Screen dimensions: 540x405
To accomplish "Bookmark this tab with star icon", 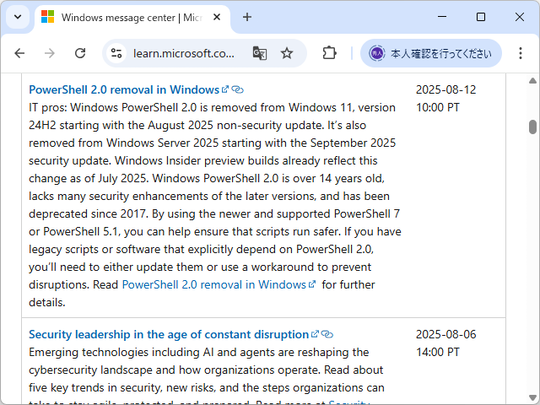I will coord(287,53).
